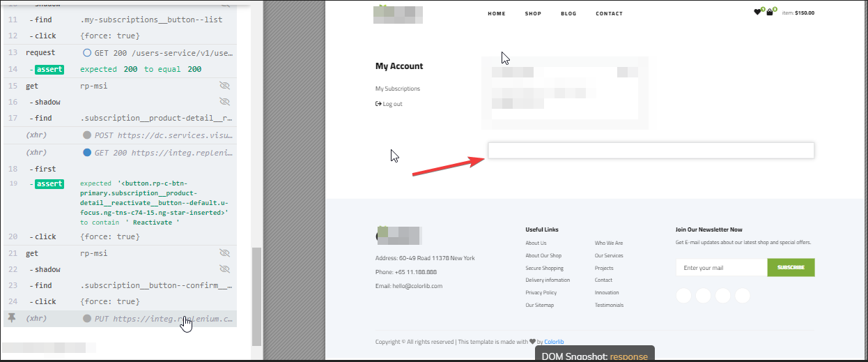The image size is (868, 362).
Task: Click the site logo in the header
Action: [398, 13]
